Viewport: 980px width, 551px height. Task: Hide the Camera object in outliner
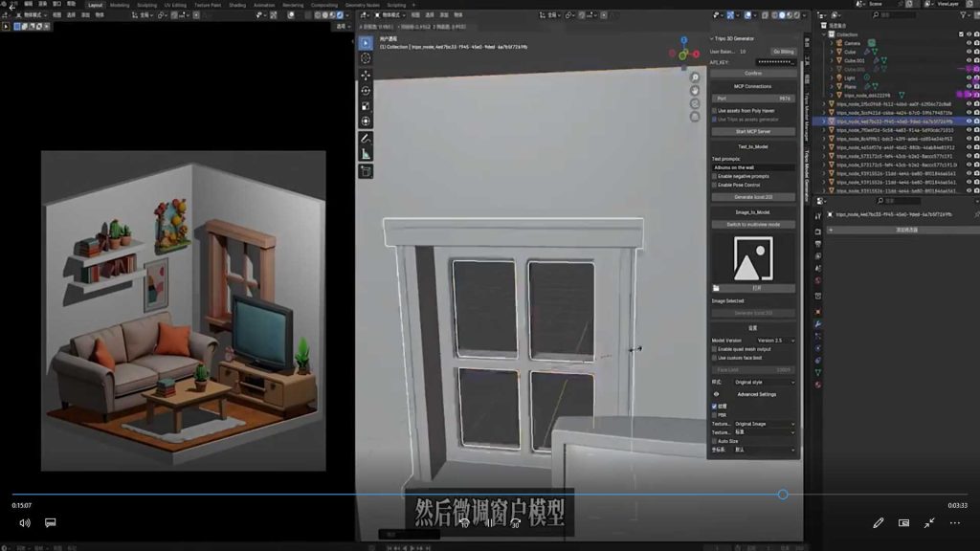click(969, 43)
